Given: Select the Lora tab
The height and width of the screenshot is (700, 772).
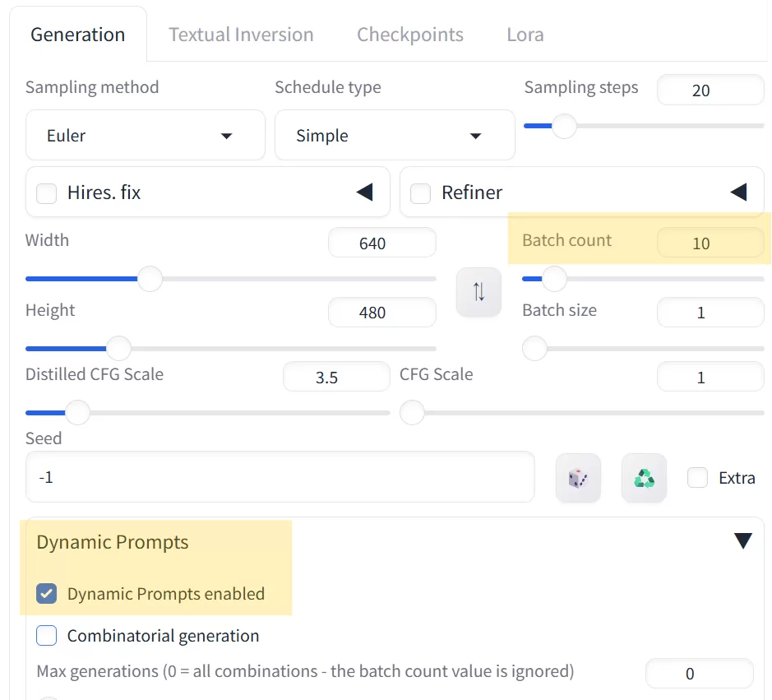Looking at the screenshot, I should click(525, 34).
